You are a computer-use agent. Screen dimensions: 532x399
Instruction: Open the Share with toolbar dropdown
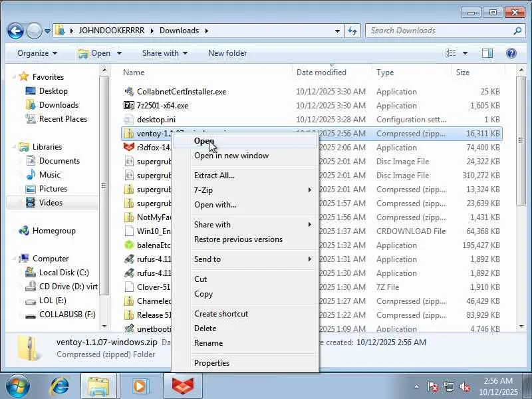click(x=164, y=53)
